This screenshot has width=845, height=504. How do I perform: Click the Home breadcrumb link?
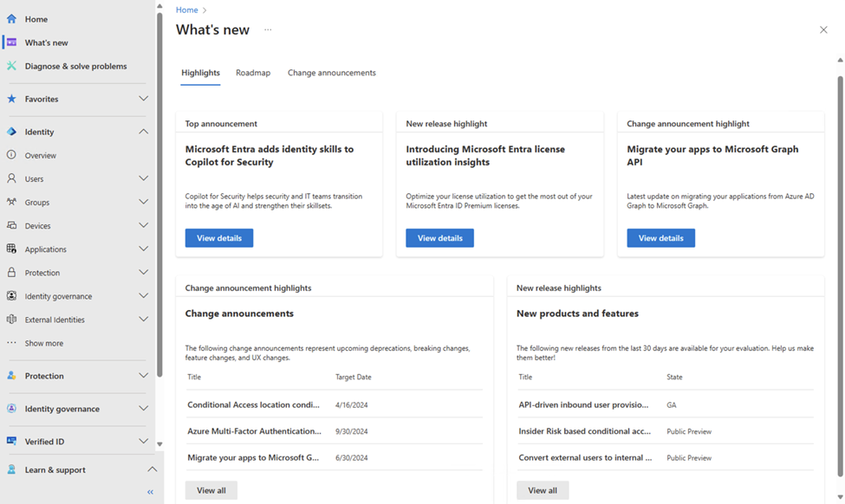pyautogui.click(x=186, y=10)
